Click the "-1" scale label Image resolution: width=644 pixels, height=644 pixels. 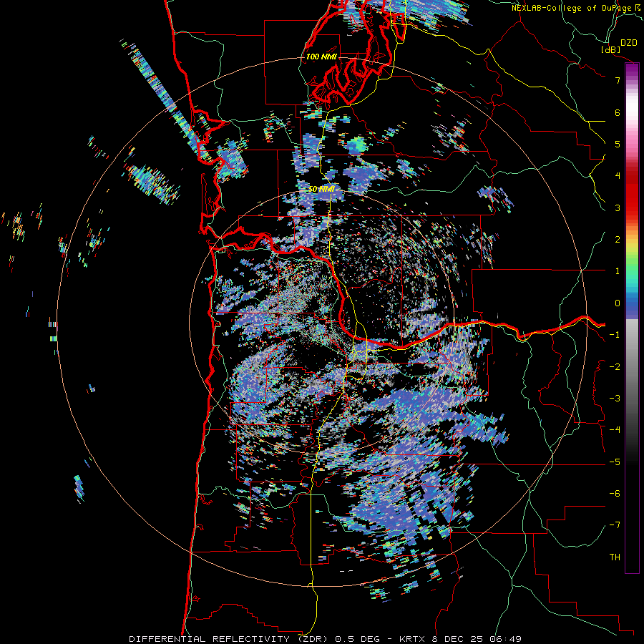(x=615, y=335)
